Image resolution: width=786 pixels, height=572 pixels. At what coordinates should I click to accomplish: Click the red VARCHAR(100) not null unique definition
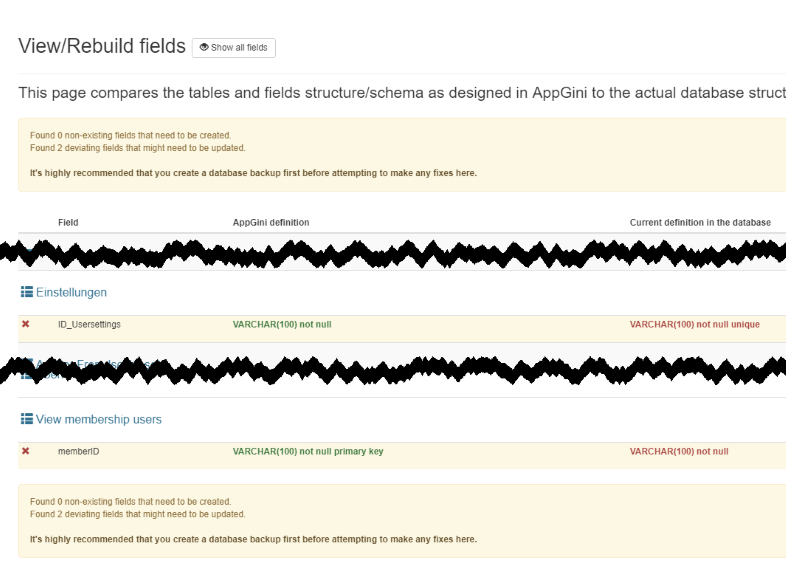(x=694, y=324)
